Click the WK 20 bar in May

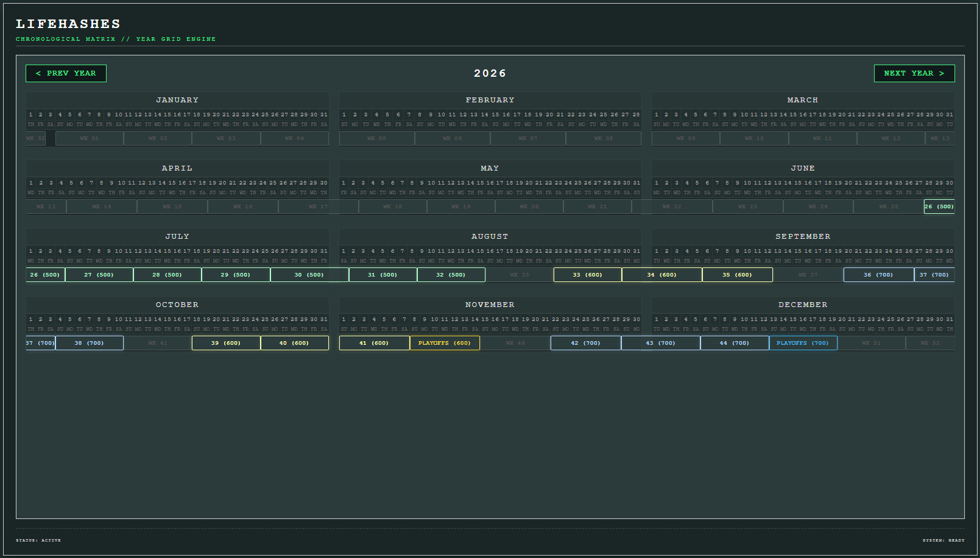pyautogui.click(x=529, y=207)
